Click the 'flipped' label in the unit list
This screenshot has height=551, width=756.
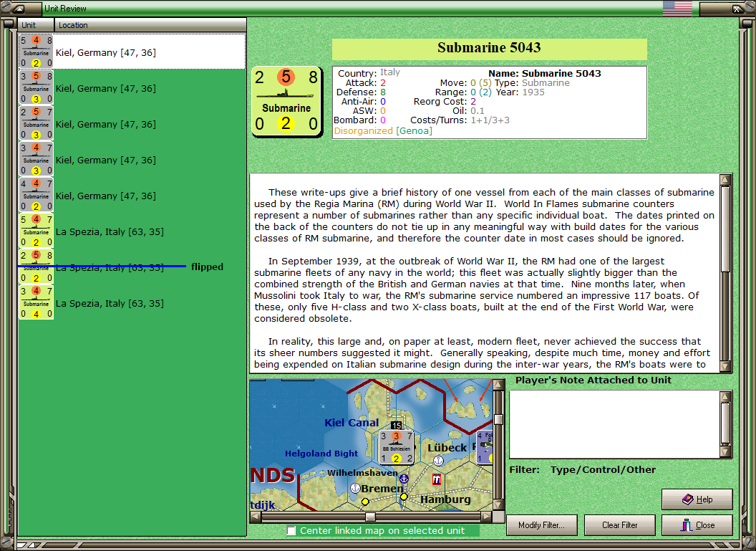[208, 267]
